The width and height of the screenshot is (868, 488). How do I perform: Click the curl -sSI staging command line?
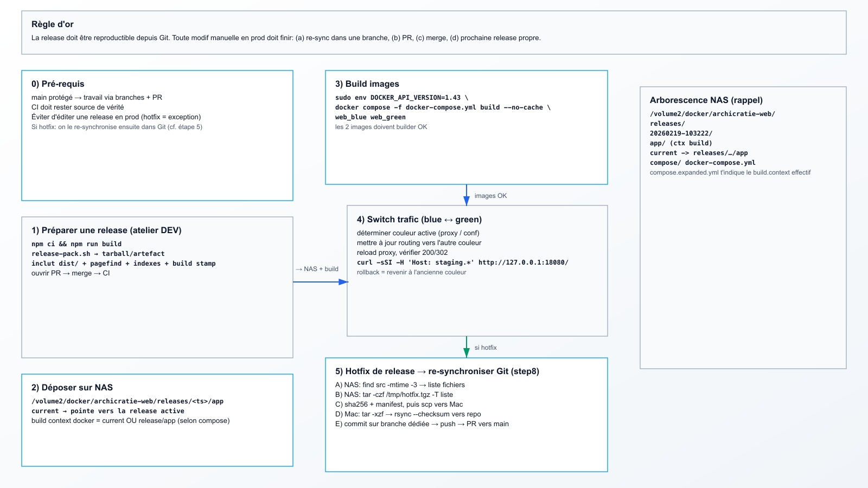(463, 262)
